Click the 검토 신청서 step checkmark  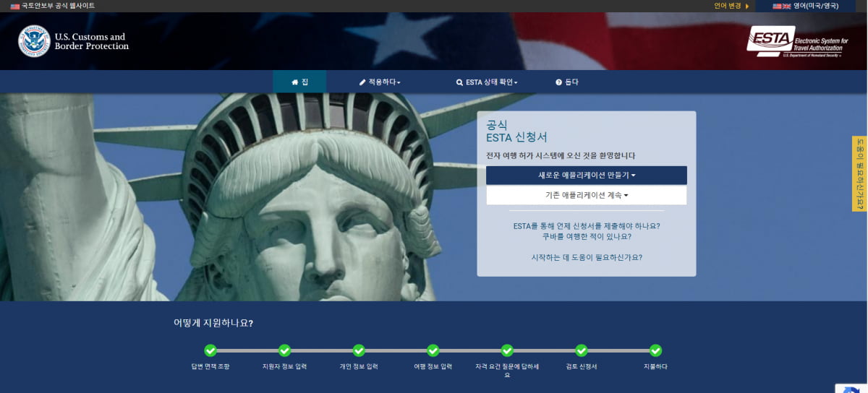click(x=582, y=350)
